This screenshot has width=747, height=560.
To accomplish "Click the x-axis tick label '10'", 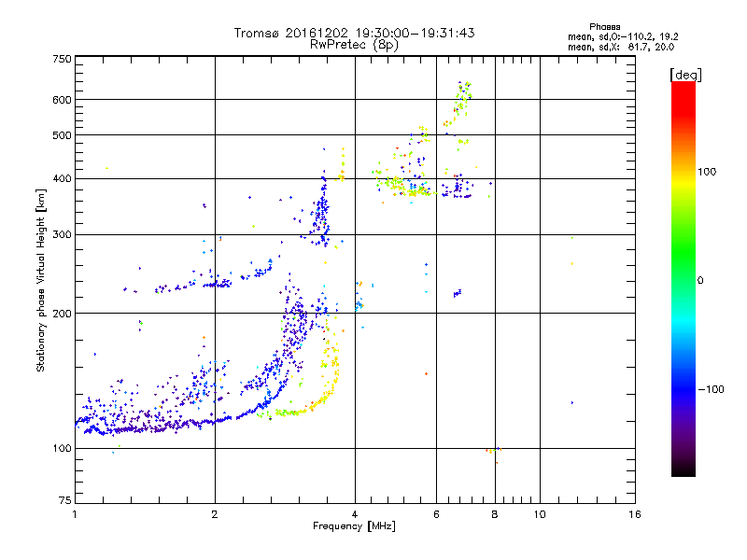I will (540, 514).
